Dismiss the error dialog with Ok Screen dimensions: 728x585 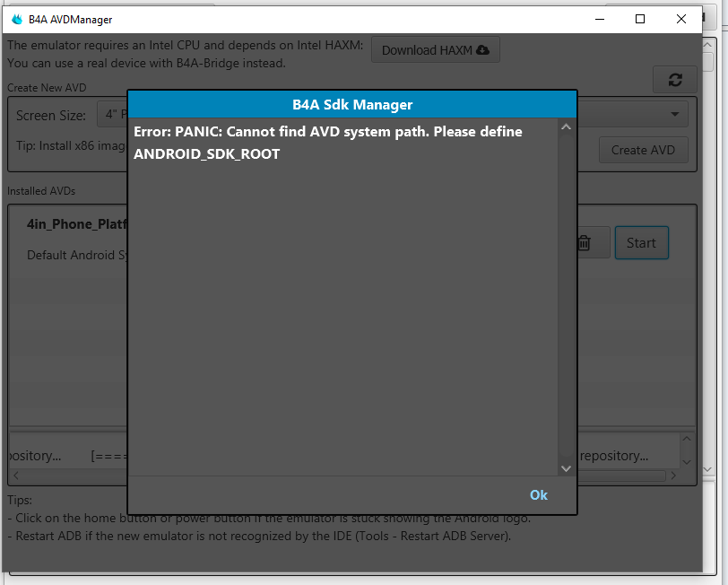[538, 495]
